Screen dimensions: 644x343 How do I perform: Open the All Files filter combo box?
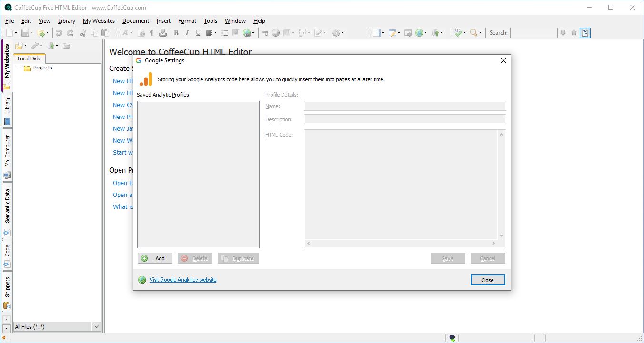coord(57,327)
